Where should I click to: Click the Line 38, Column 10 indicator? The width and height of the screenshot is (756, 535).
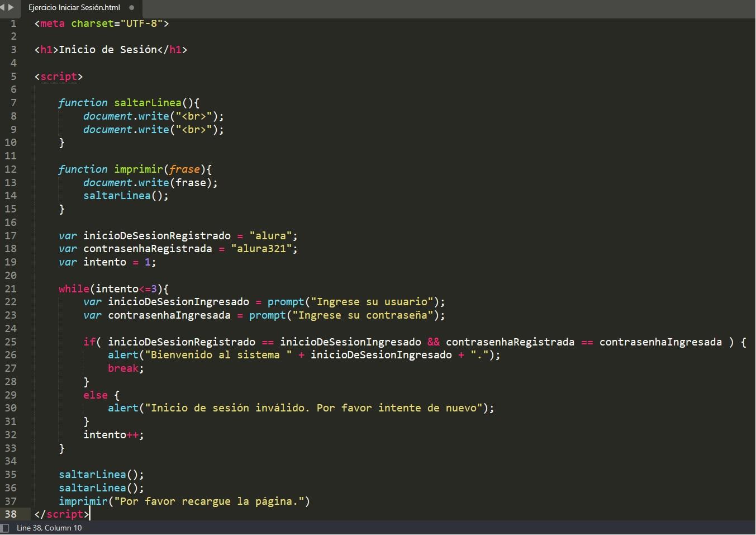pos(49,528)
